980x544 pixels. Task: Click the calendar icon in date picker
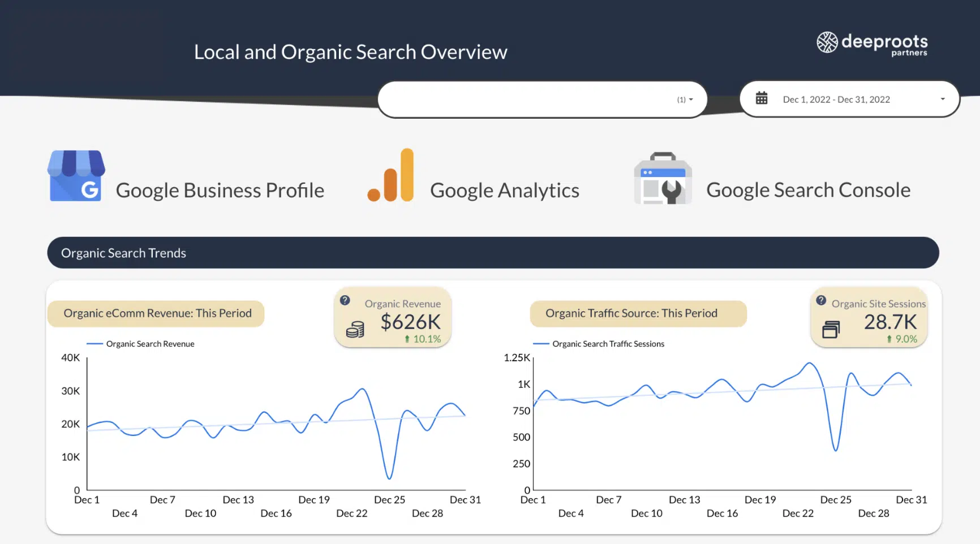(x=762, y=98)
